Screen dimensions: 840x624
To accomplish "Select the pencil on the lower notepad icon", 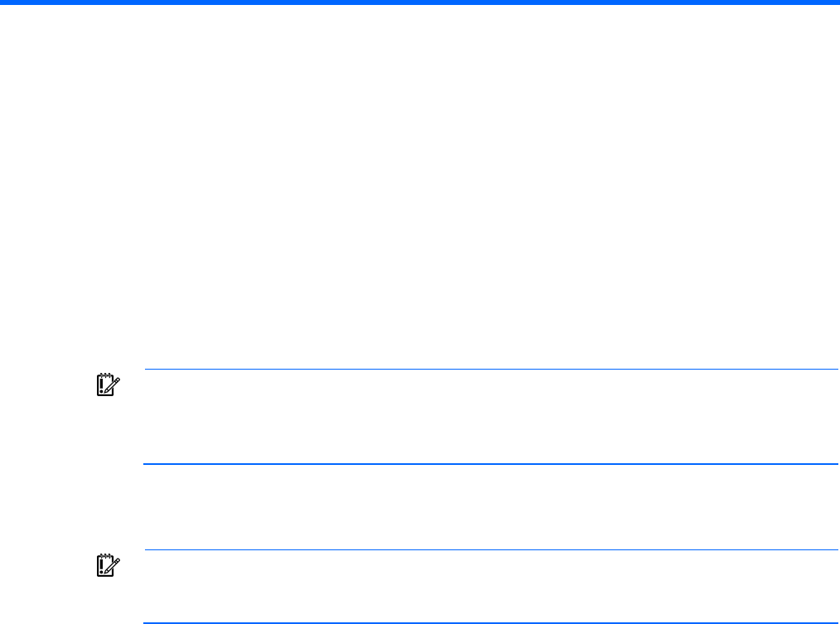I will pos(113,567).
